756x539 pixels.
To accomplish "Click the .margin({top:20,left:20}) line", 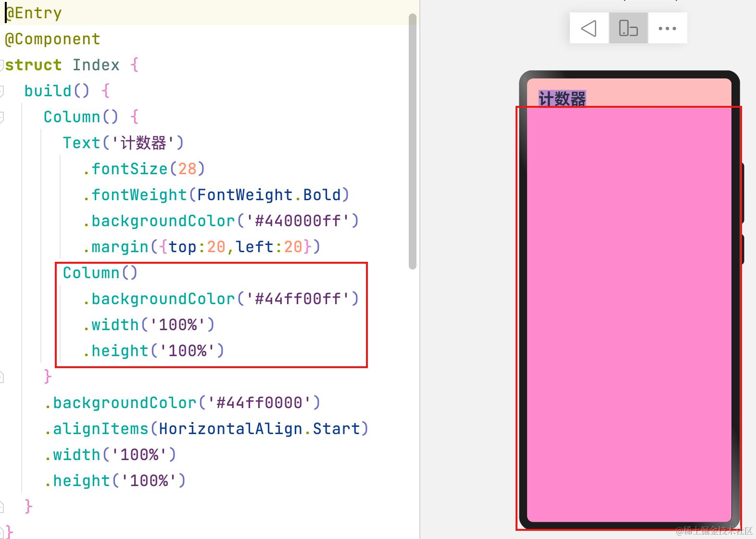I will tap(202, 247).
